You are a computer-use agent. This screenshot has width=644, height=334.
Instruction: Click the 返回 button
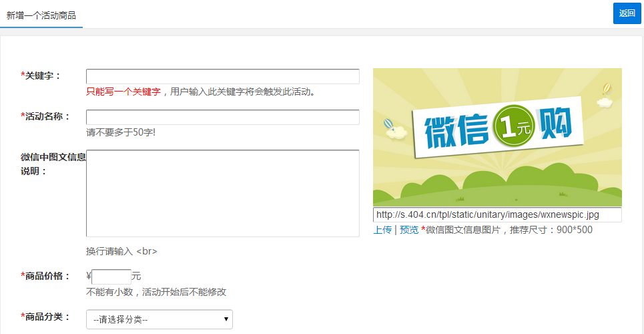click(x=627, y=13)
